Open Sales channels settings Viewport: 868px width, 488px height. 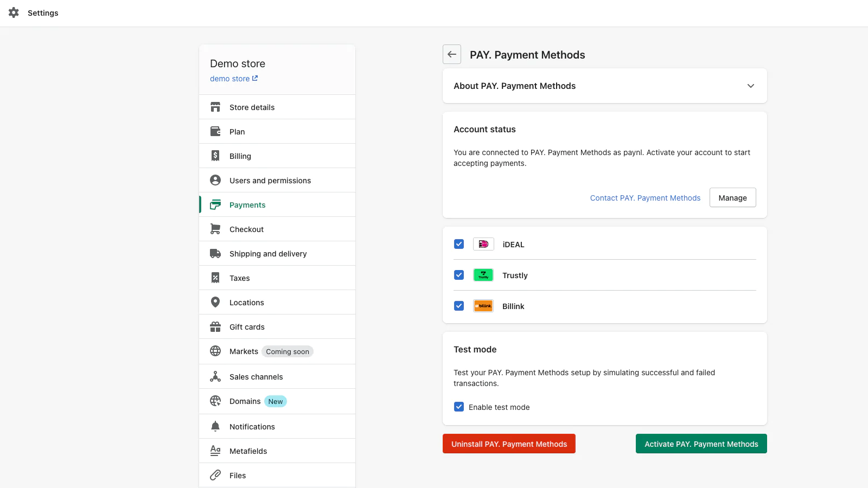pos(277,376)
